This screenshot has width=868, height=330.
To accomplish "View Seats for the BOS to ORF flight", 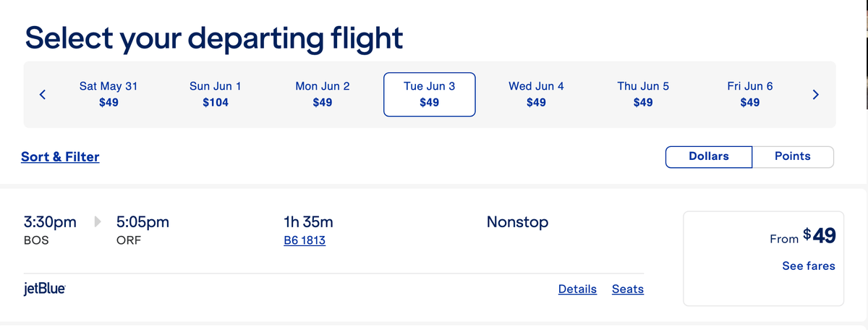I will coord(628,289).
